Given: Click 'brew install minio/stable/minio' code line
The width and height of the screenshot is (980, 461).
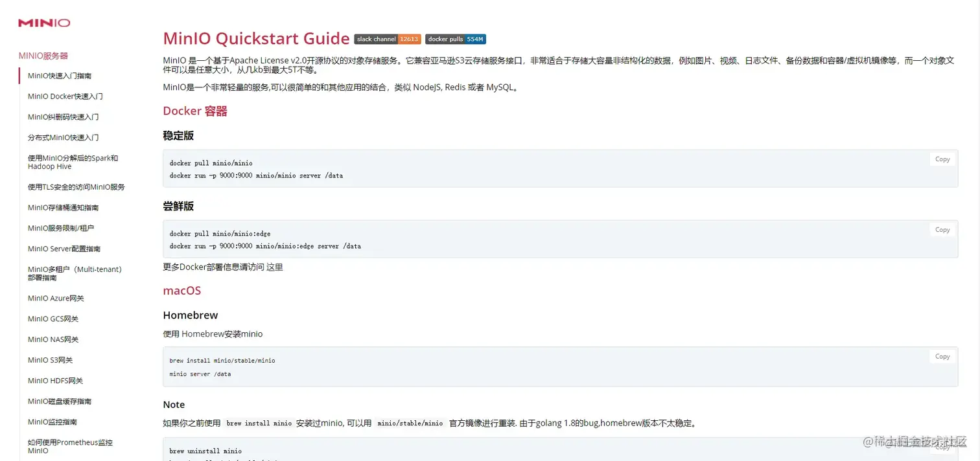Looking at the screenshot, I should (x=222, y=361).
